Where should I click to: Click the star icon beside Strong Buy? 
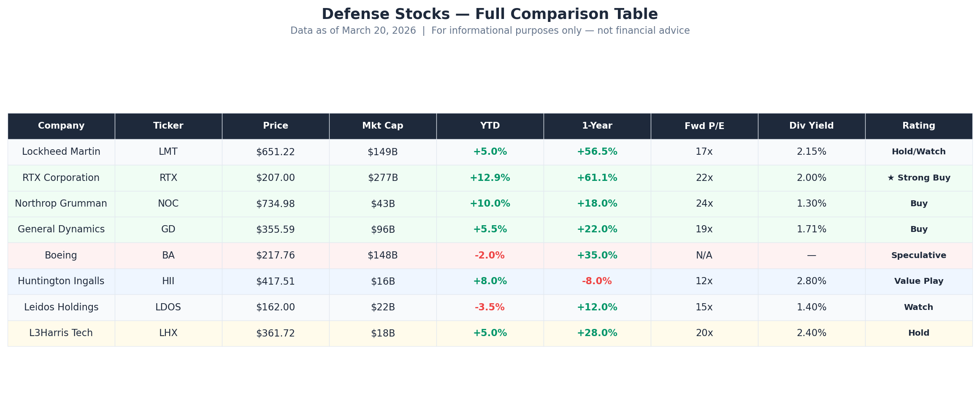[x=891, y=178]
